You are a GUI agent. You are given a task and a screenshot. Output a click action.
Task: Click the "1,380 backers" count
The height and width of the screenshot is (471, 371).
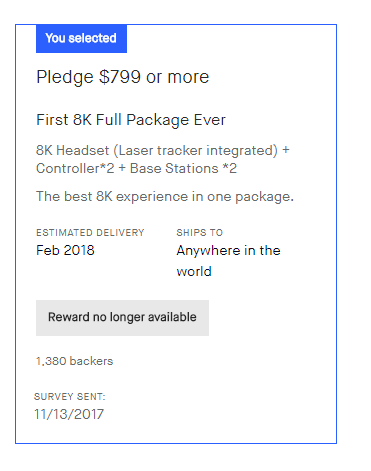75,361
